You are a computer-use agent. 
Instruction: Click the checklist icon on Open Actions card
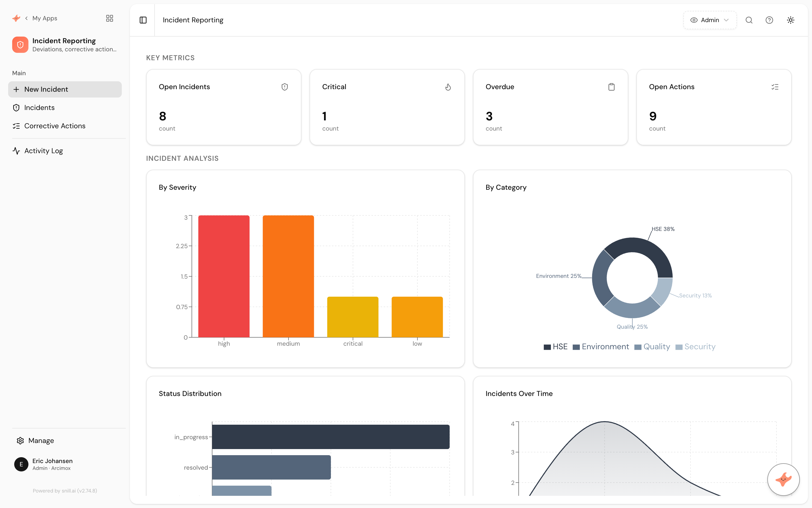tap(775, 87)
